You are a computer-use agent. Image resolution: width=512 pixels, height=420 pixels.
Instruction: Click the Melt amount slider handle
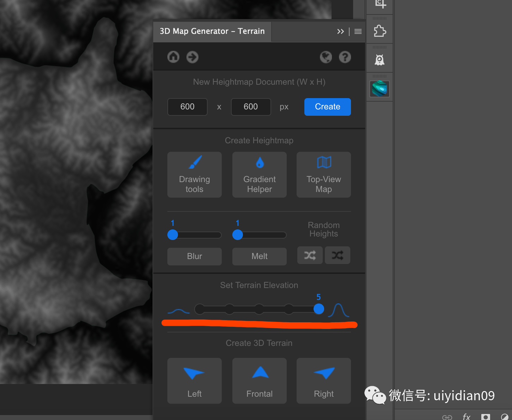(x=238, y=235)
